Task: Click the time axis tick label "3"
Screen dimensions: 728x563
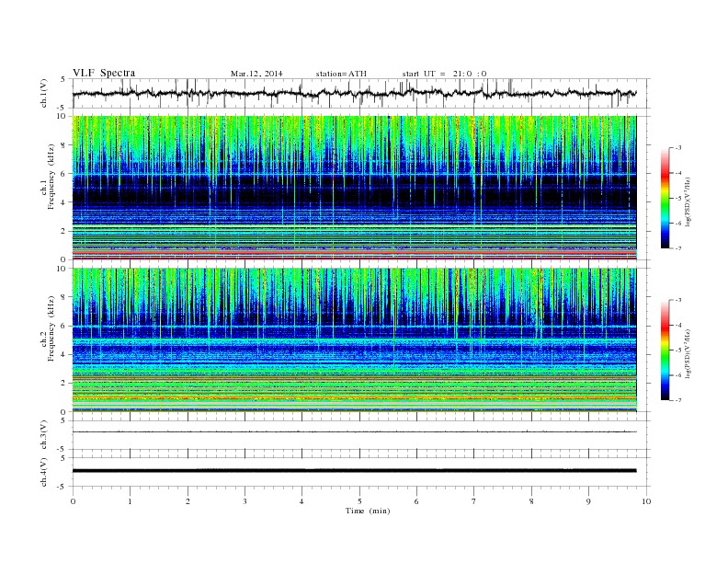Action: pos(245,501)
